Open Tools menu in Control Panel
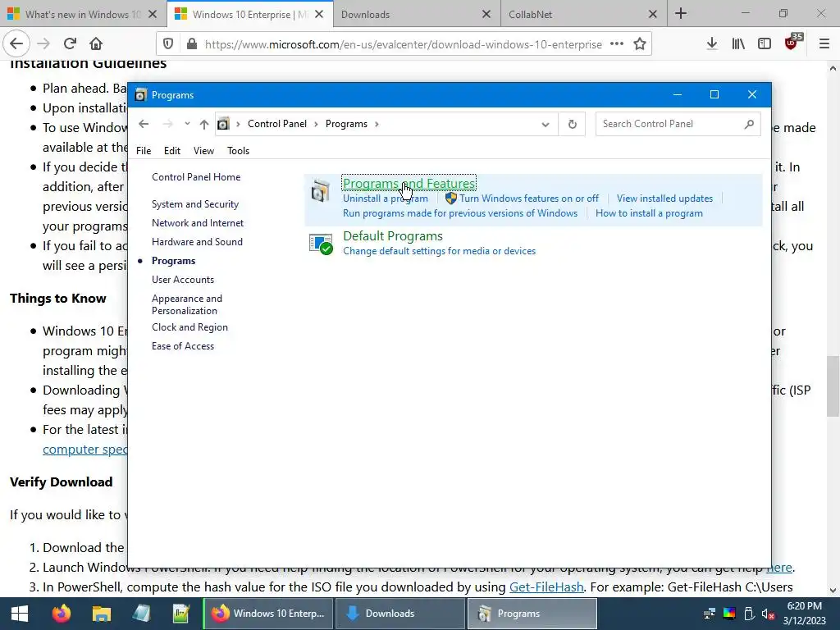The width and height of the screenshot is (840, 630). click(239, 151)
